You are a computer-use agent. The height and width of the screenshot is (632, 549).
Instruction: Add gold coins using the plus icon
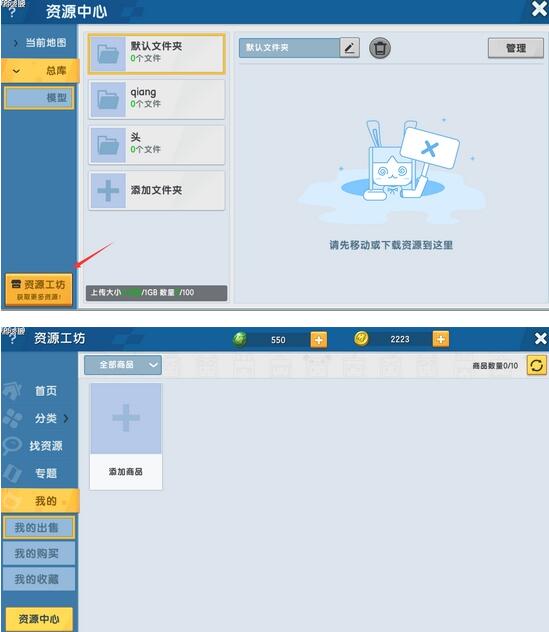click(441, 339)
